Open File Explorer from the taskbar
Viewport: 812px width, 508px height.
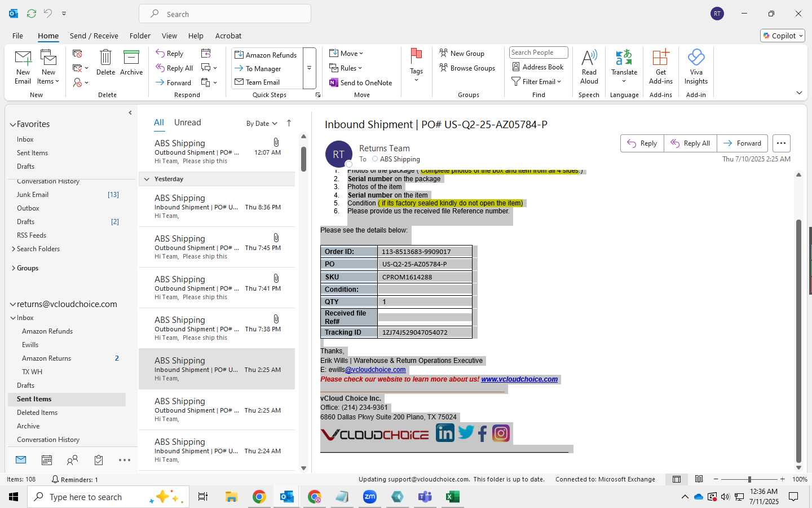[231, 497]
